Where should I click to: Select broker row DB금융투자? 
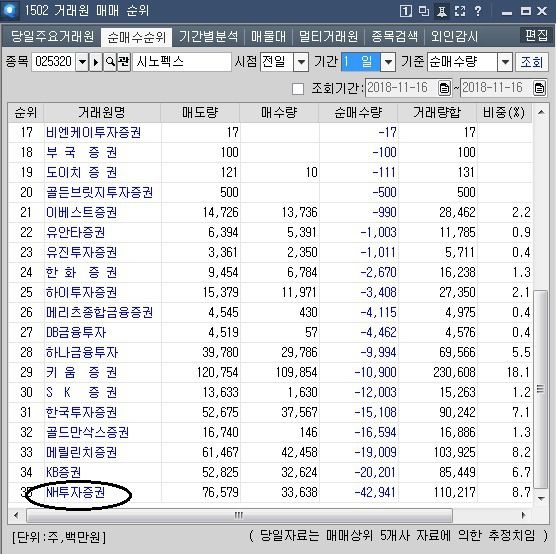[x=270, y=332]
